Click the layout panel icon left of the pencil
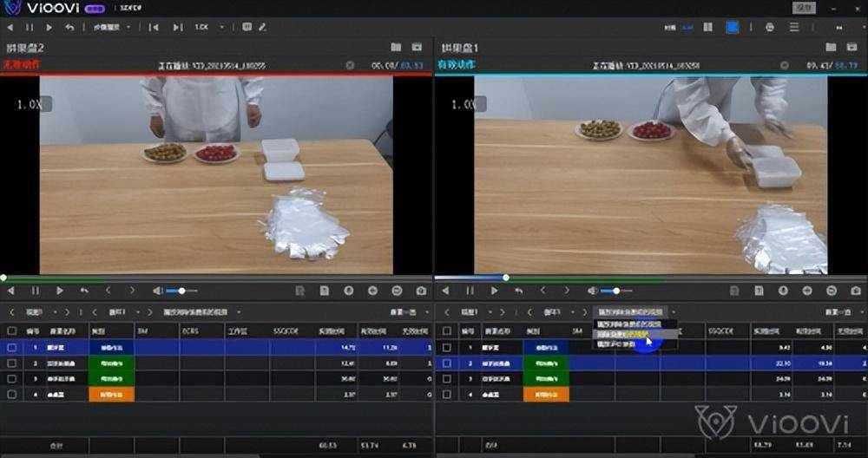 [x=247, y=27]
